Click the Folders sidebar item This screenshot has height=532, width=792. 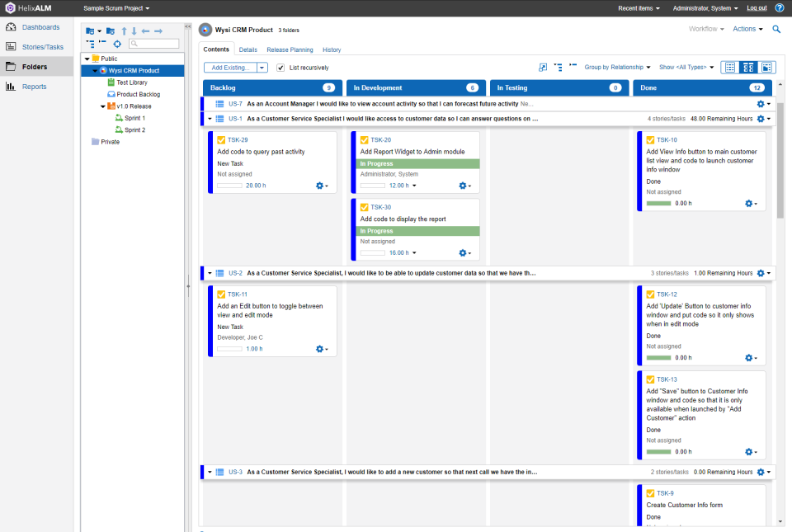(x=35, y=67)
